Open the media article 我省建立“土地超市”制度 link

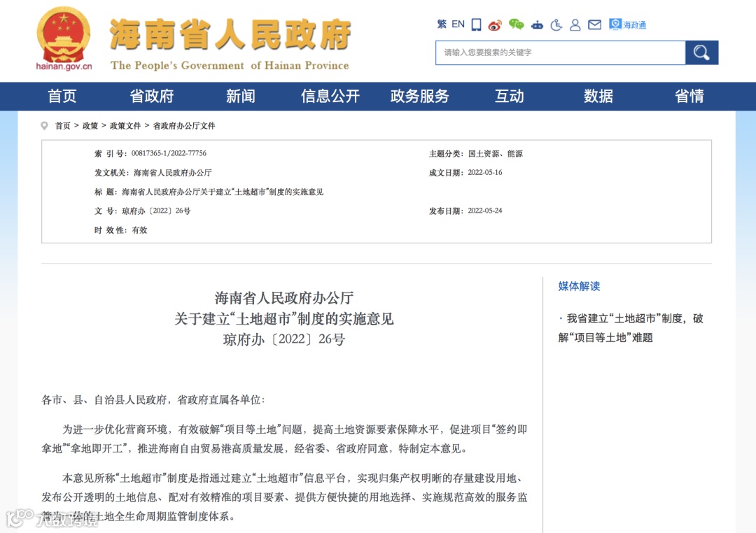pyautogui.click(x=631, y=327)
